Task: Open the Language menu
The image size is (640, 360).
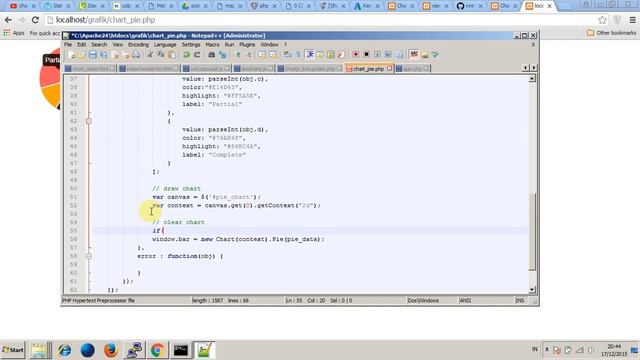Action: pos(165,44)
